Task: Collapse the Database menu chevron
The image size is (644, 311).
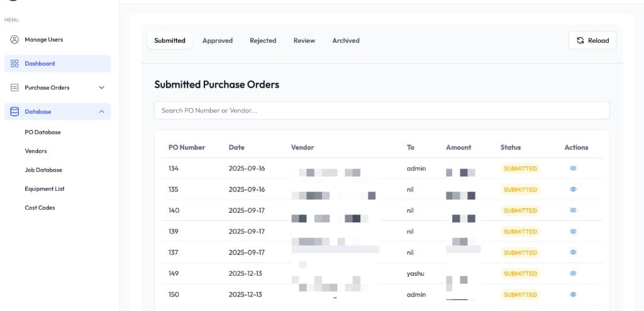Action: [102, 111]
